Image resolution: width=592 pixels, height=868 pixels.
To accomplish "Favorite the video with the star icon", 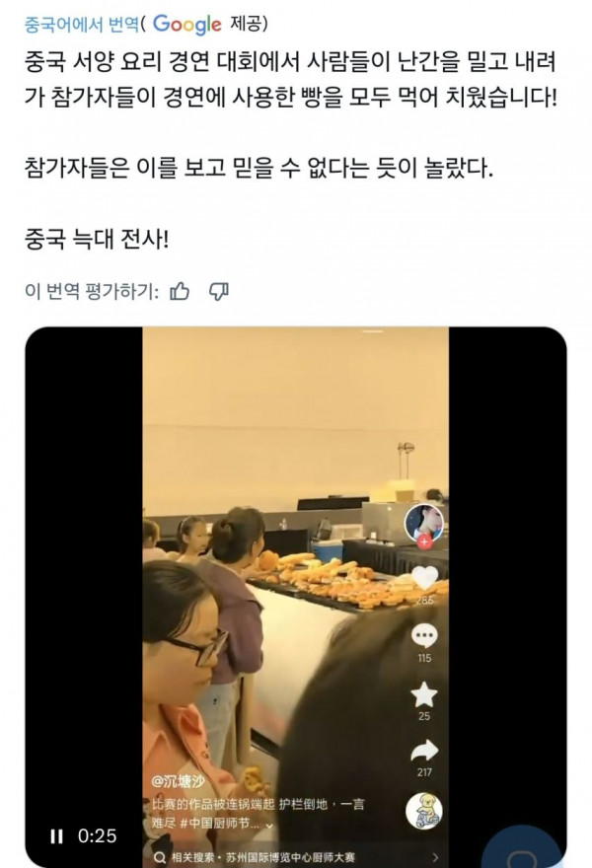I will (x=424, y=694).
